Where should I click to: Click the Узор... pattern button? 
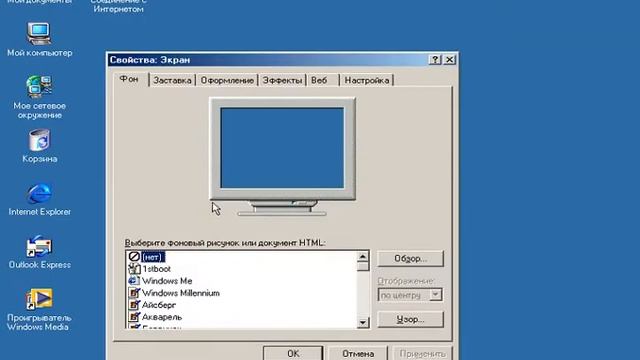[x=410, y=320]
